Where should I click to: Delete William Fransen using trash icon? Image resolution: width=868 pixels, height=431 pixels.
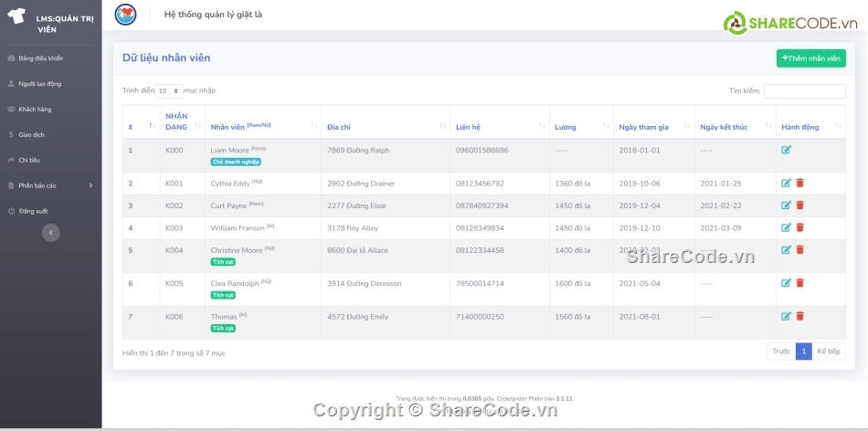click(799, 227)
